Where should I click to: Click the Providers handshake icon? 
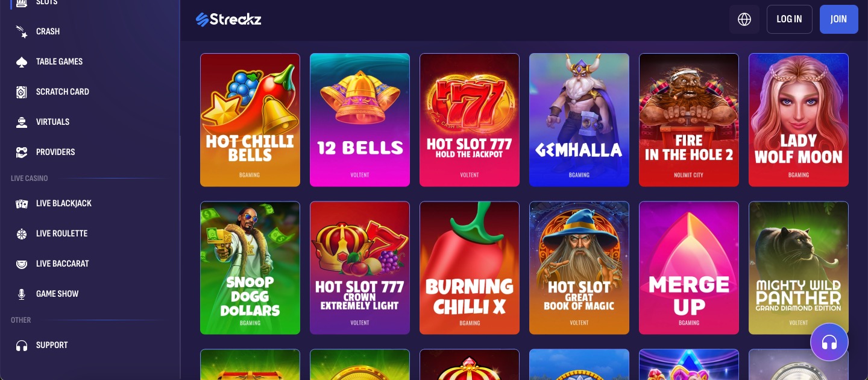22,152
